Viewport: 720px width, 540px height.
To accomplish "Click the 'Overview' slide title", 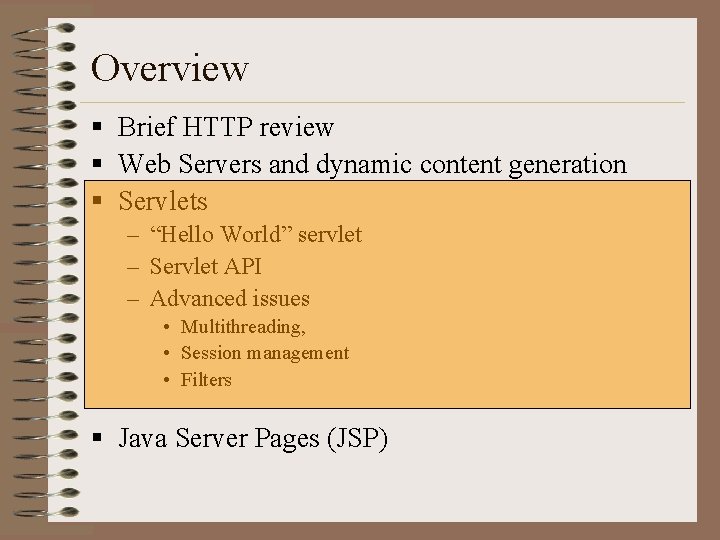I will click(169, 68).
